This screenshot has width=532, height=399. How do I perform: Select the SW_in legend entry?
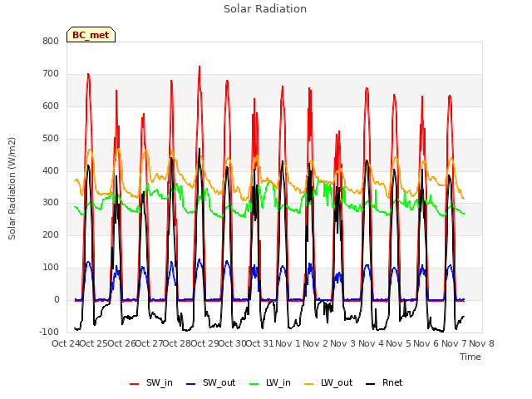tap(151, 382)
